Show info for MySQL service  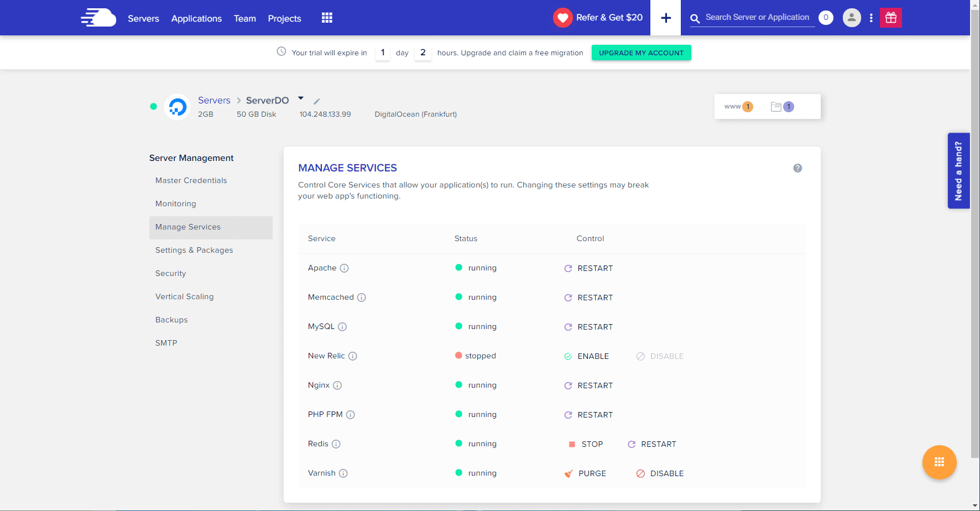[x=342, y=327]
